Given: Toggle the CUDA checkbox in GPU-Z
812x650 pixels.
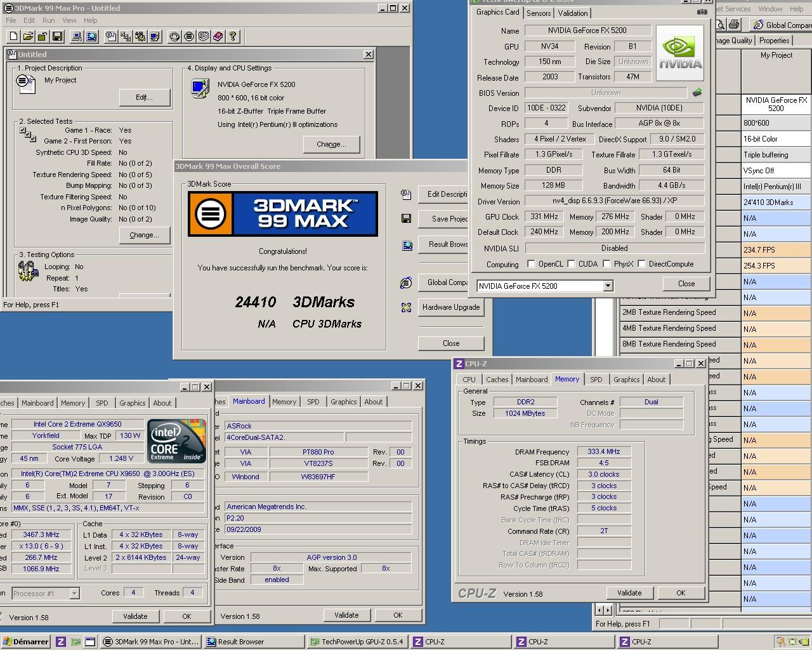Looking at the screenshot, I should tap(572, 264).
